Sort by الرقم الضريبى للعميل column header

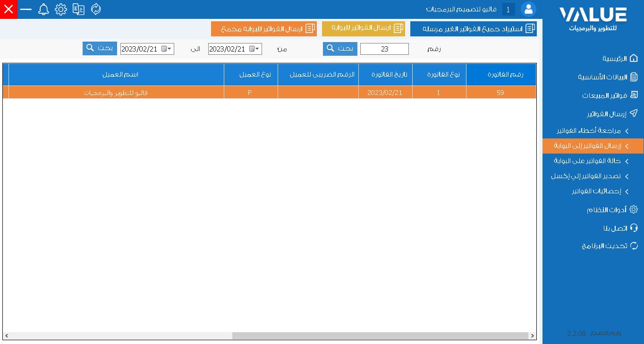pos(318,75)
